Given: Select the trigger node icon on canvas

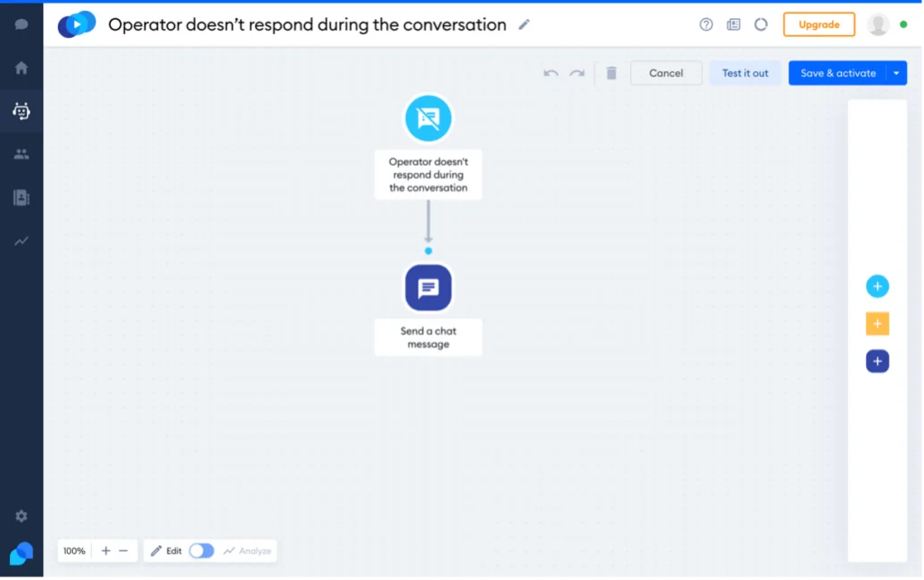Looking at the screenshot, I should (429, 118).
